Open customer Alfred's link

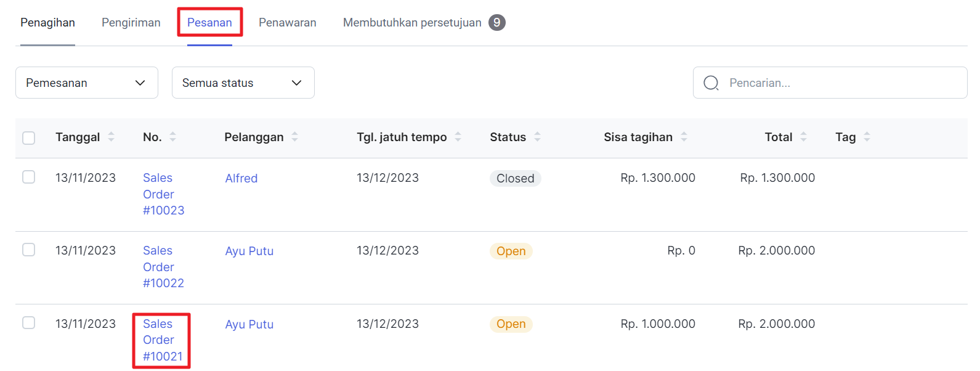click(241, 179)
